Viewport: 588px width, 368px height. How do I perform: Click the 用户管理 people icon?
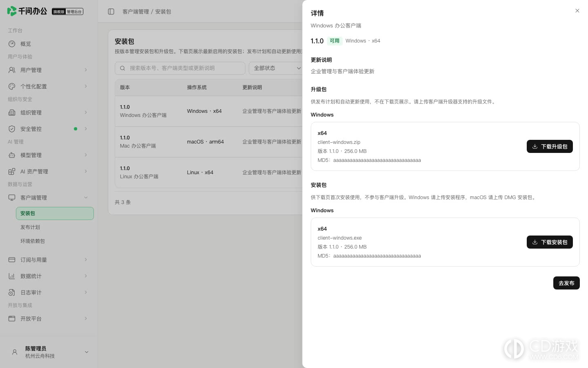(x=12, y=70)
